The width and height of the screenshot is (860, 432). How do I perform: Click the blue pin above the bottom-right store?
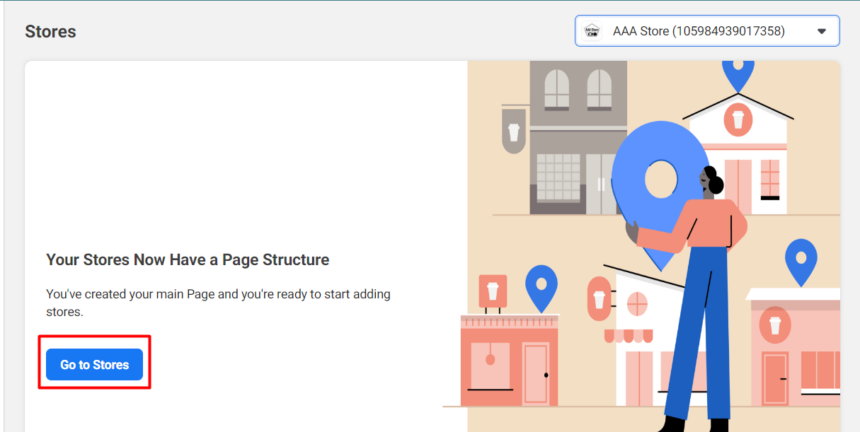tap(800, 261)
